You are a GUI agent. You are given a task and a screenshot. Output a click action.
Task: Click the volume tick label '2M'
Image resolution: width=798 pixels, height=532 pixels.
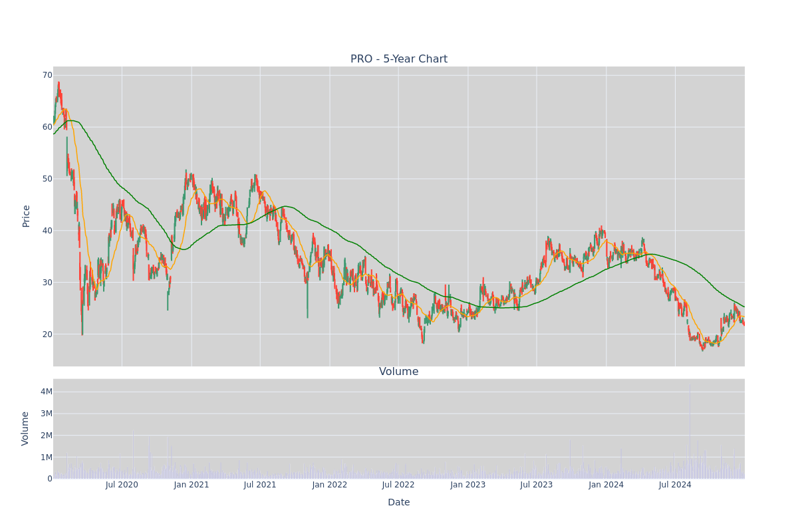point(47,436)
